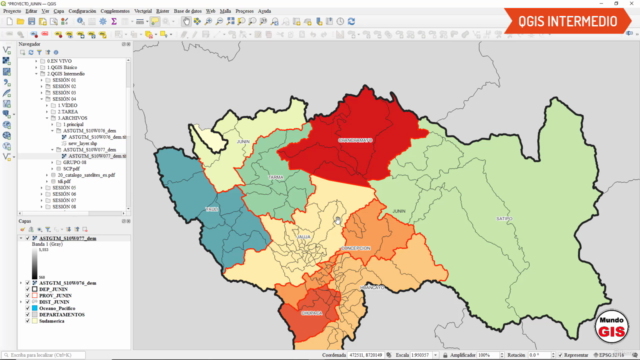Click the Pan Map to Selection icon
This screenshot has height=360, width=640.
[197, 21]
